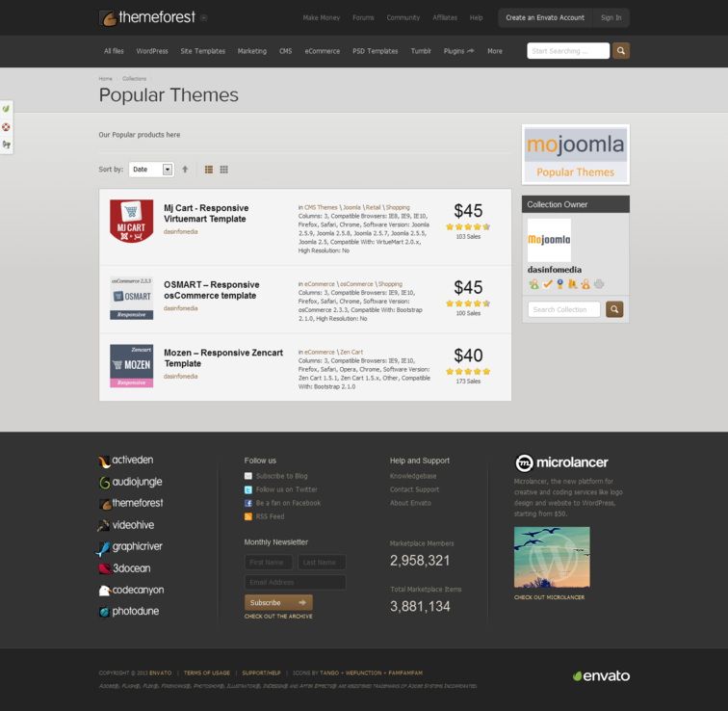Open the marketplace switcher arrow beside themeforest logo

[204, 18]
